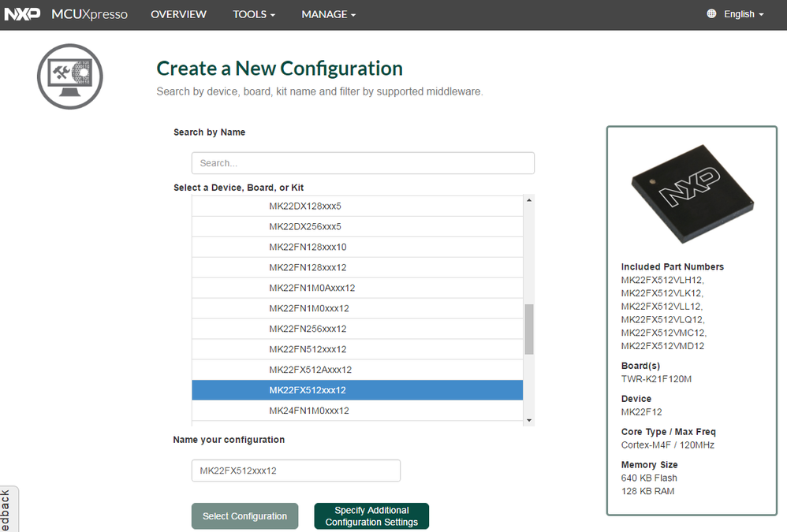The height and width of the screenshot is (532, 787).
Task: Select MK22FN1M0Axxx12 from the device list
Action: tap(311, 288)
